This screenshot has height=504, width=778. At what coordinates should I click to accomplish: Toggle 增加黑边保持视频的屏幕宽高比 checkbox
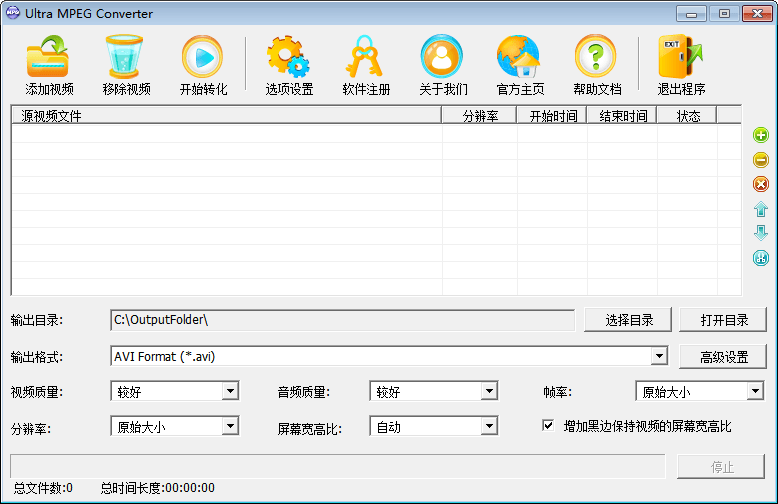coord(548,426)
